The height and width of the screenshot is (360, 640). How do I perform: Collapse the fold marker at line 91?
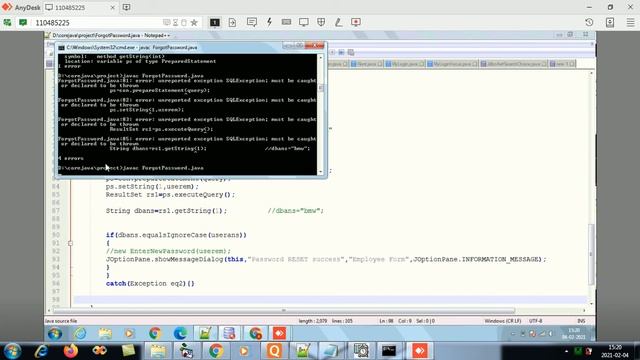click(x=70, y=243)
